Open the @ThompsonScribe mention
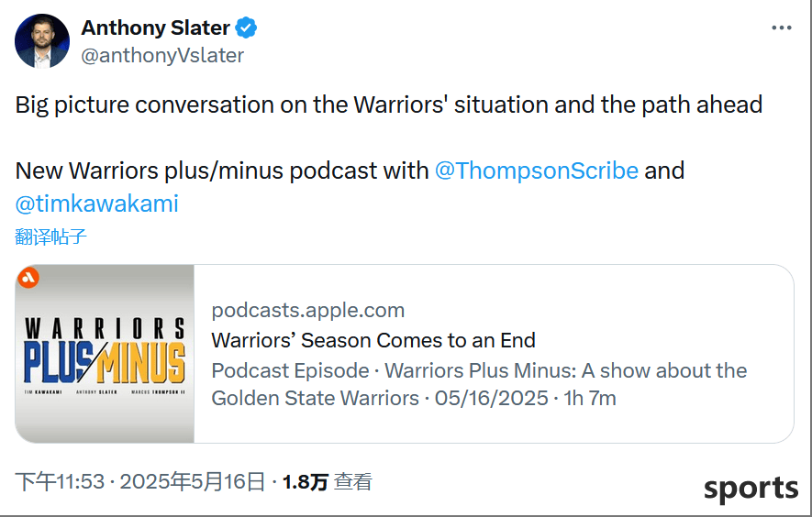This screenshot has width=812, height=517. [x=537, y=170]
